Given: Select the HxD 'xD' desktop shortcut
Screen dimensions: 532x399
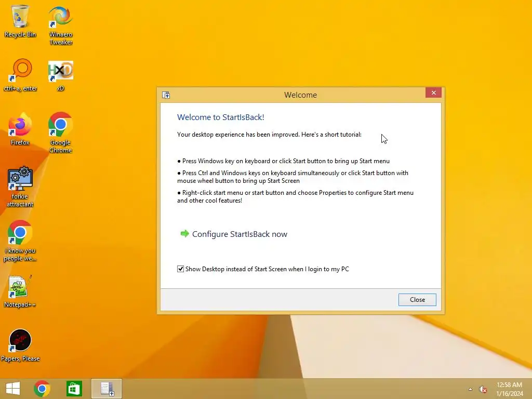Looking at the screenshot, I should [x=60, y=75].
